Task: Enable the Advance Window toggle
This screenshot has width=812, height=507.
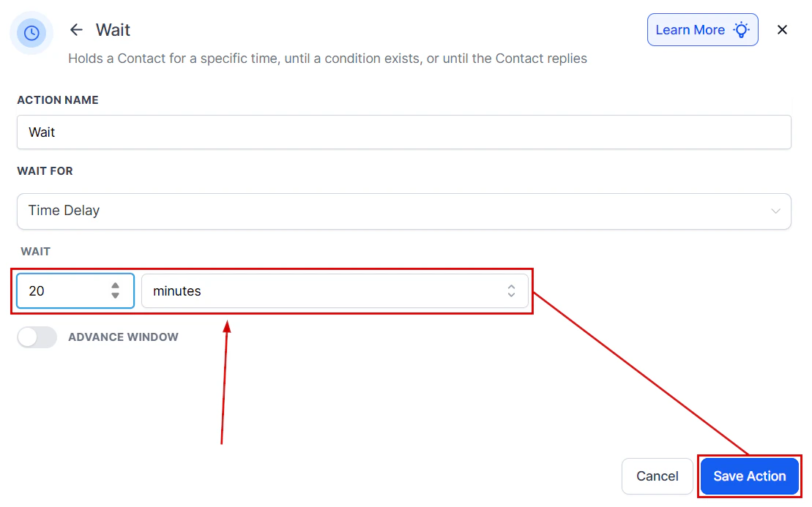Action: click(x=37, y=337)
